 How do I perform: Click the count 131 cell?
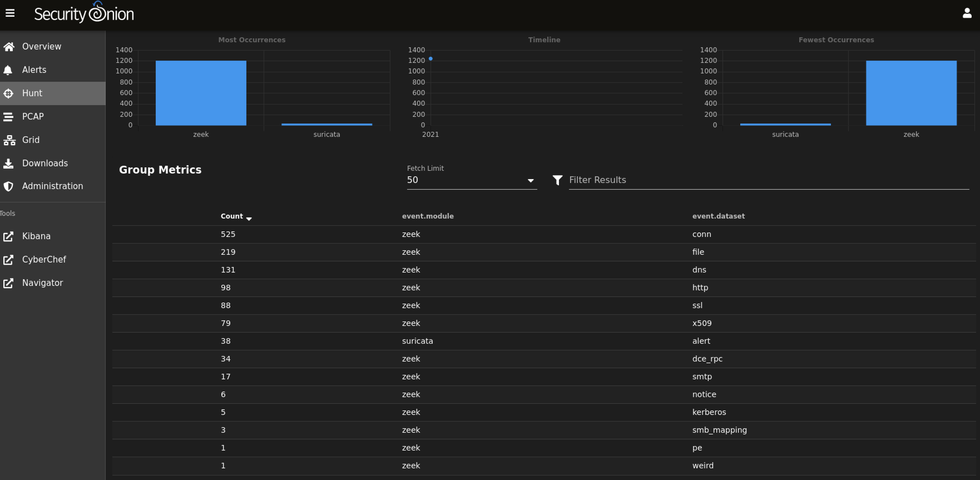pos(228,270)
